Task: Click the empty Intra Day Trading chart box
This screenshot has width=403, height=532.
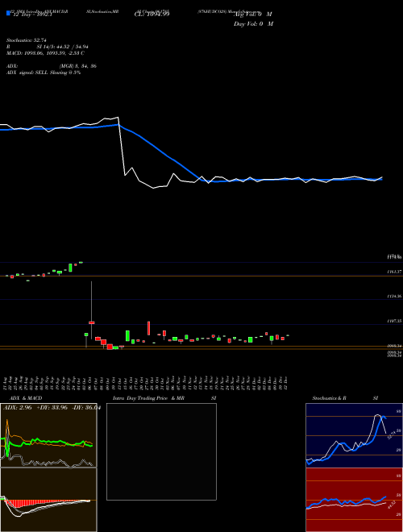Action: click(x=161, y=451)
